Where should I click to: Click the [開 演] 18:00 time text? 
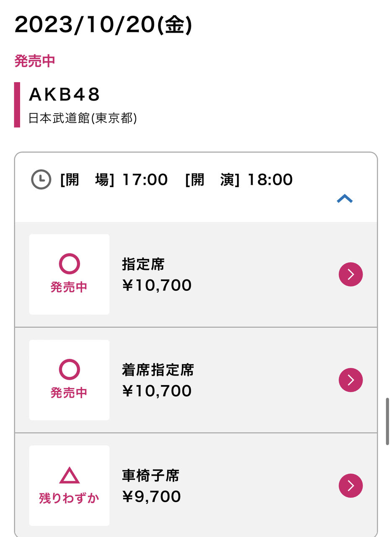(239, 180)
